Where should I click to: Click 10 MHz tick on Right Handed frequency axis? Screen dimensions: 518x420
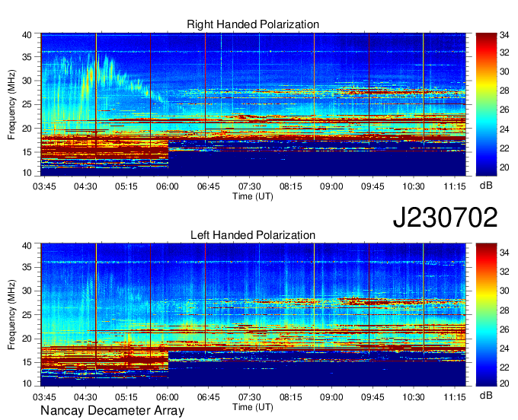click(27, 173)
